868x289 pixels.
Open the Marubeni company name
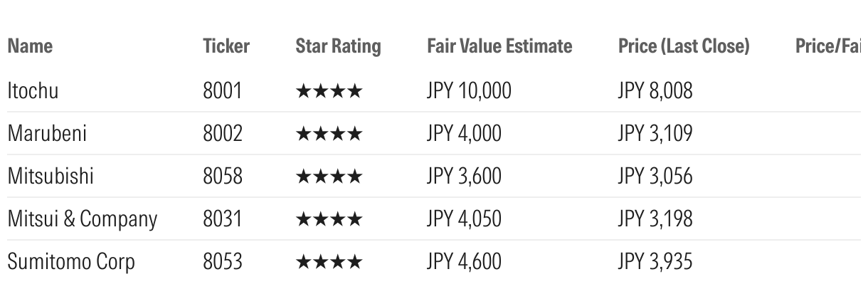point(47,133)
